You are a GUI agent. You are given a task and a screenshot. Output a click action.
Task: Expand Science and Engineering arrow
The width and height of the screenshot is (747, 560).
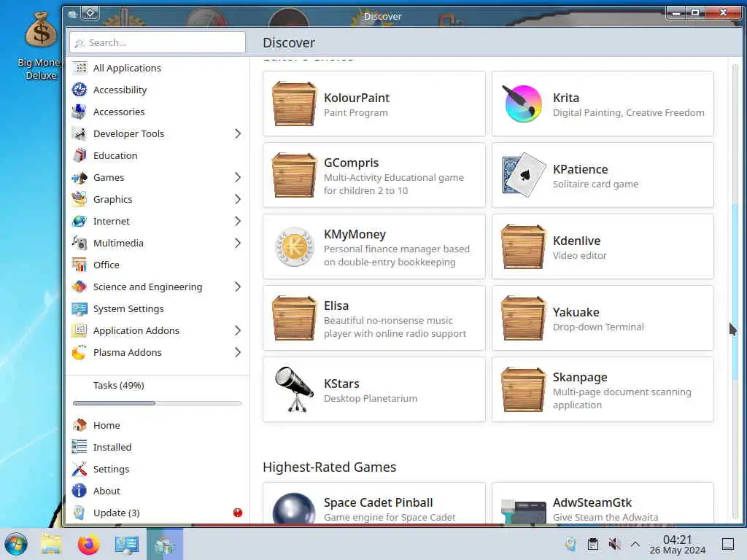(238, 287)
